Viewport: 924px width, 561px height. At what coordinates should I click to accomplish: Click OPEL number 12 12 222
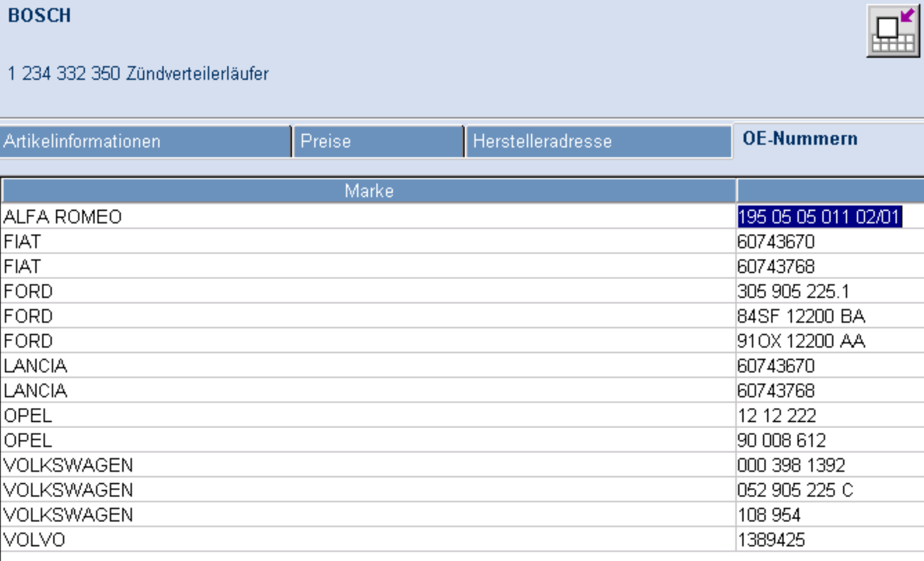click(777, 415)
